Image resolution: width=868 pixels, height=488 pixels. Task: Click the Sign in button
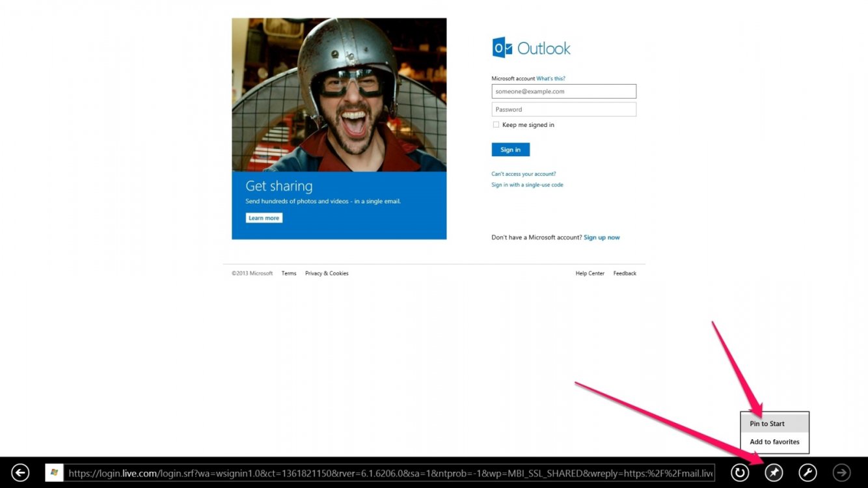510,149
